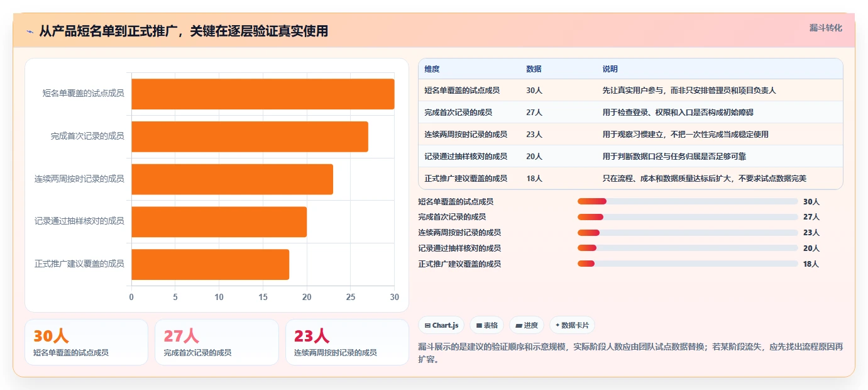Click table cell 短名单覆盖的试点成员
The height and width of the screenshot is (390, 868).
[x=462, y=91]
